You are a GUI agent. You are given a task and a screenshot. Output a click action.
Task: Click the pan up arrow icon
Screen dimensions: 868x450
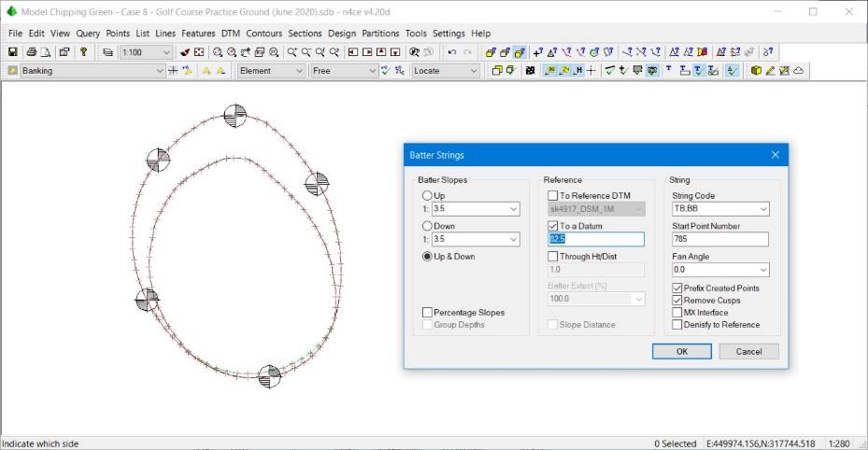point(381,52)
